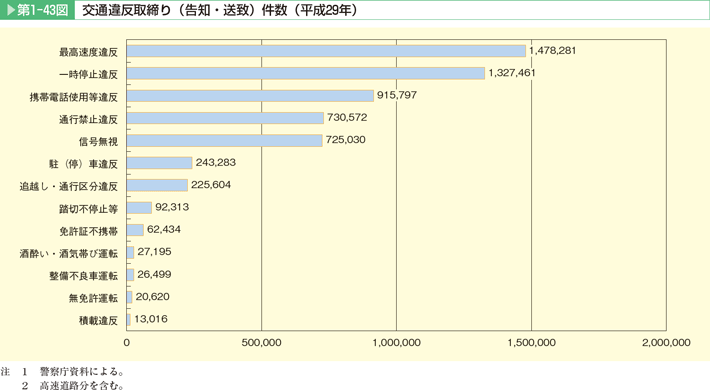Screen dimensions: 710x390
Task: Click the 積載違反 category label
Action: coord(98,320)
